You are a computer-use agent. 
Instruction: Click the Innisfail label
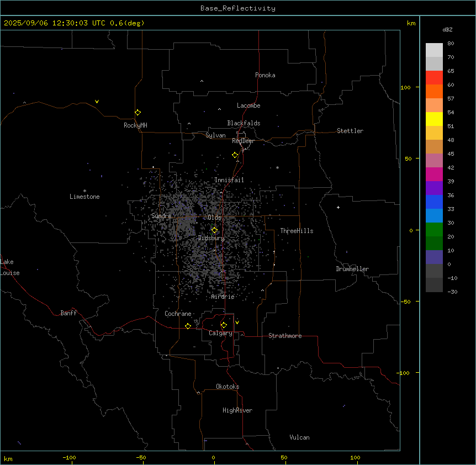point(229,180)
